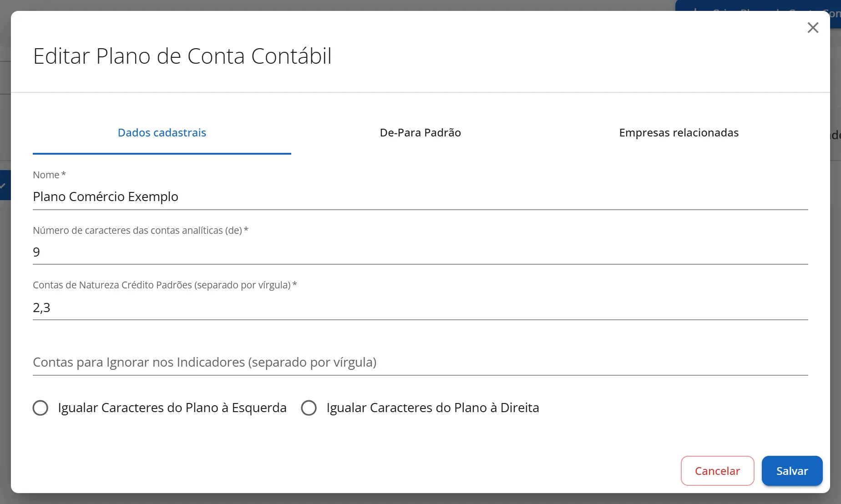
Task: Focus the Número de caracteres field
Action: click(x=420, y=252)
